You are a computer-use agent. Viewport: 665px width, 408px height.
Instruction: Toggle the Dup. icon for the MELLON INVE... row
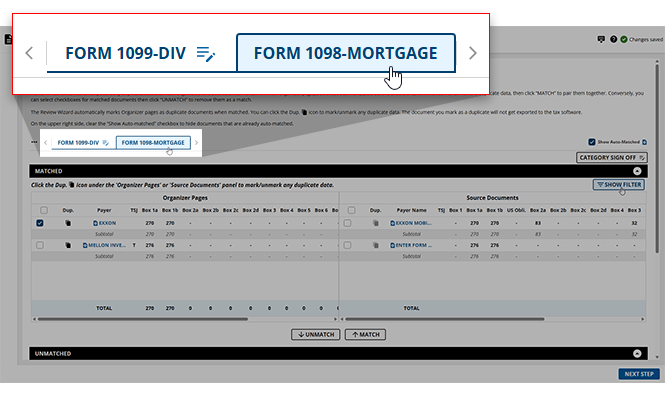[x=68, y=245]
